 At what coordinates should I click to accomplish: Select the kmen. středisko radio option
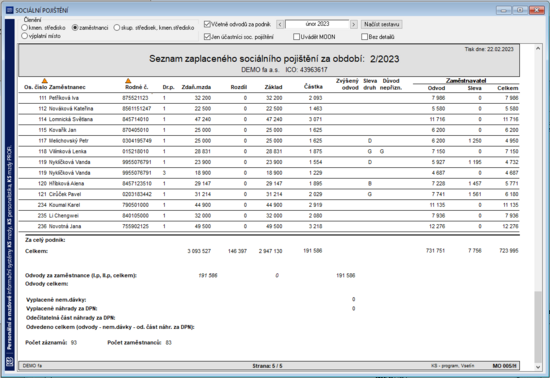(25, 27)
